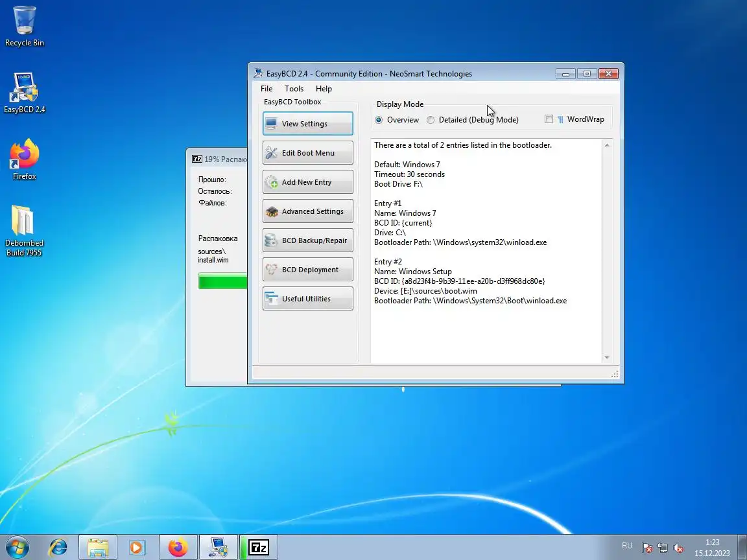The image size is (747, 560).
Task: Select the Debombed Build 7955 folder
Action: (24, 231)
